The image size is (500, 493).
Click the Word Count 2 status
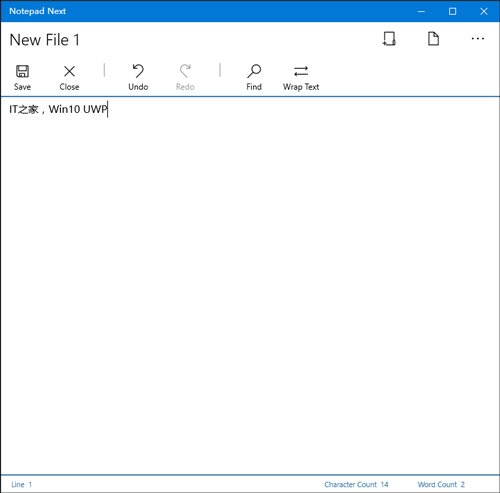click(x=441, y=484)
